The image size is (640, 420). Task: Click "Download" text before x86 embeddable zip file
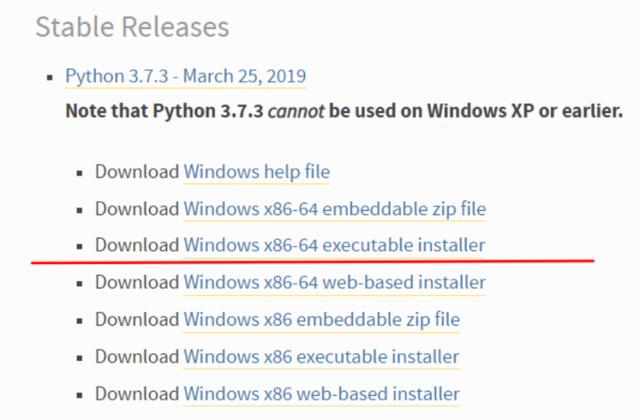click(137, 319)
